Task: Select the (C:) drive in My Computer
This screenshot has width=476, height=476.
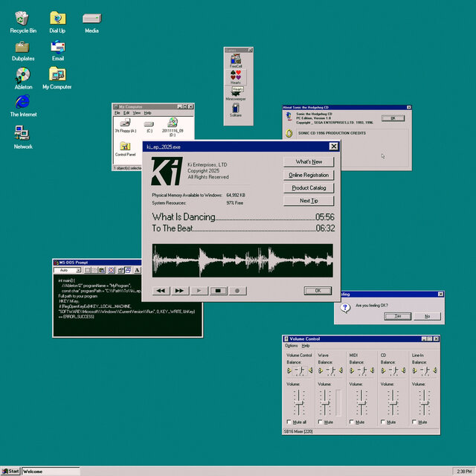Action: (149, 126)
